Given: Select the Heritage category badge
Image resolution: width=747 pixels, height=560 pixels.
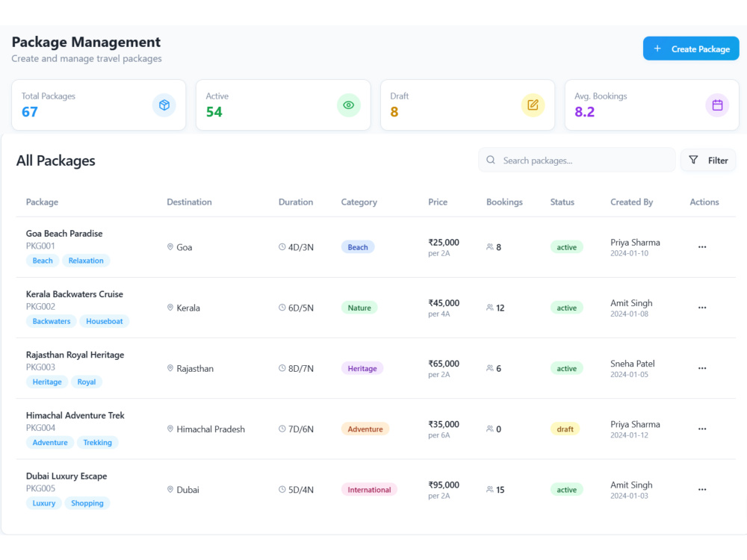Looking at the screenshot, I should pos(362,368).
